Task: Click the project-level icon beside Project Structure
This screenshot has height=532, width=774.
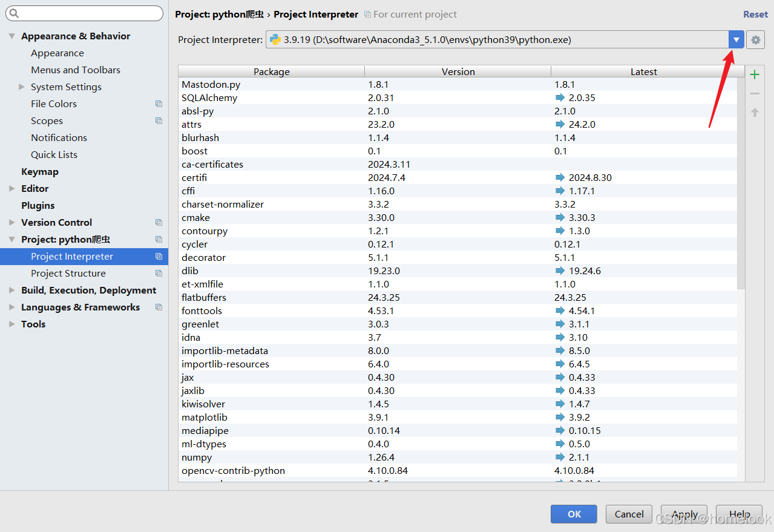Action: coord(159,274)
